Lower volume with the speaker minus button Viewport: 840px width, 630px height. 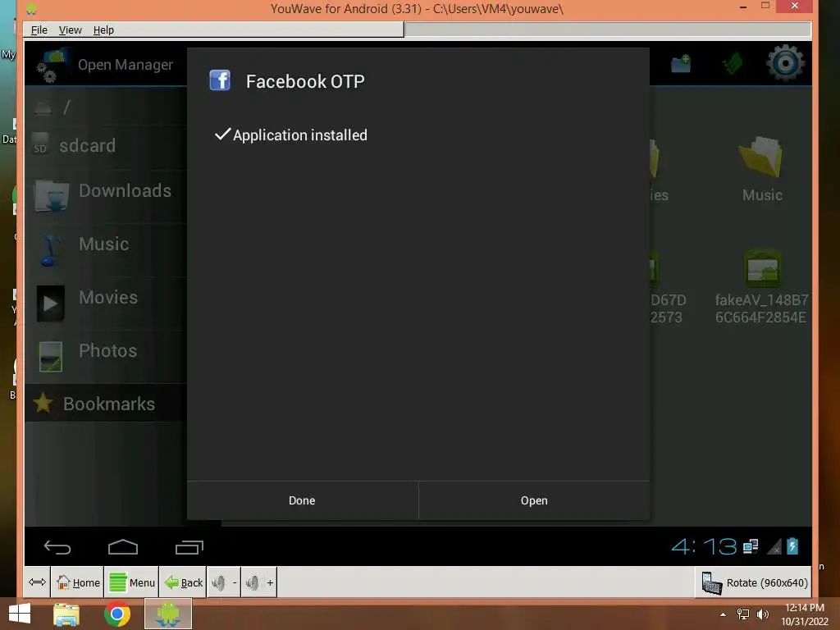click(223, 582)
